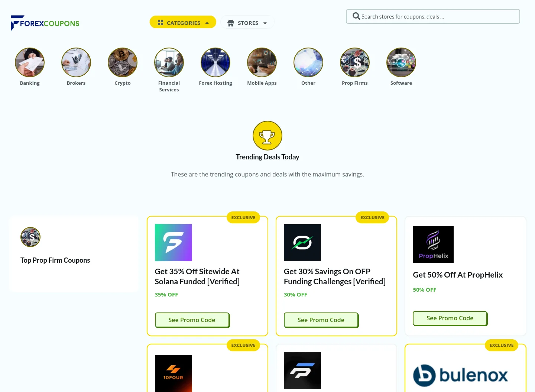Click the 50% OFF label

pos(425,290)
